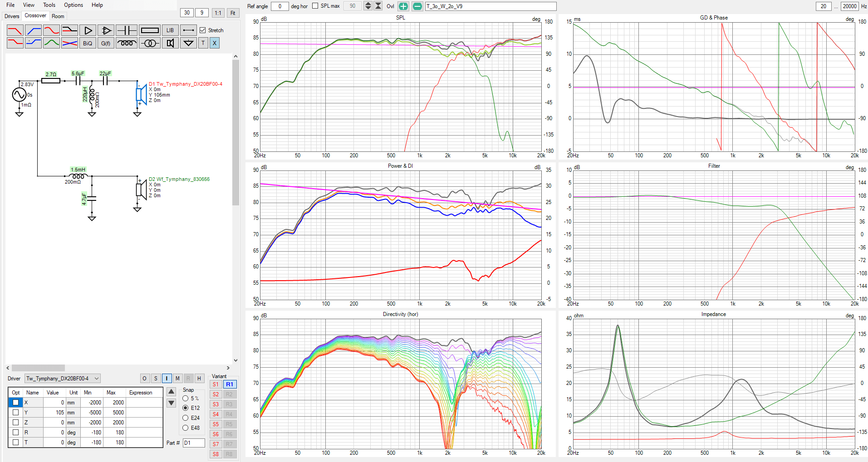
Task: Check the Opt box for row Z
Action: 16,423
